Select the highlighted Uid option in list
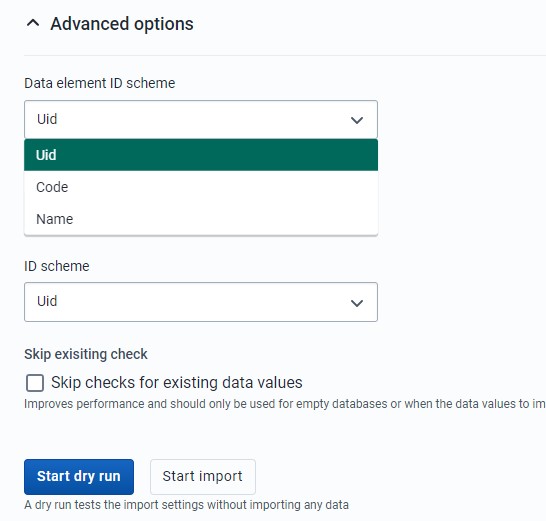Viewport: 546px width, 521px height. coord(201,155)
